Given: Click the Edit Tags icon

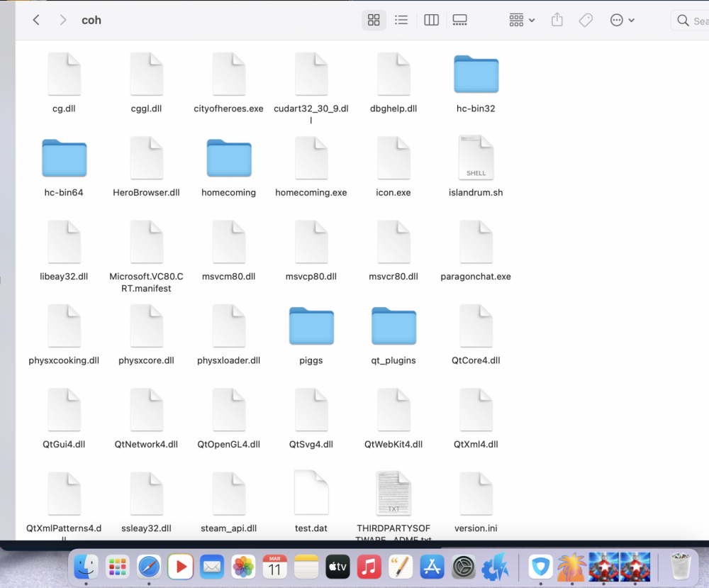Looking at the screenshot, I should pos(586,21).
